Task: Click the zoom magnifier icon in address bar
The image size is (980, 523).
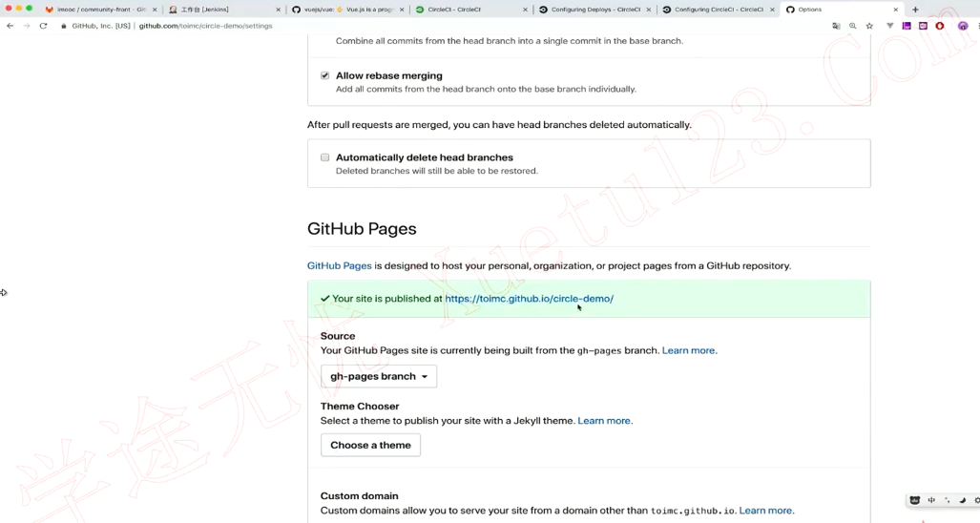Action: [852, 26]
